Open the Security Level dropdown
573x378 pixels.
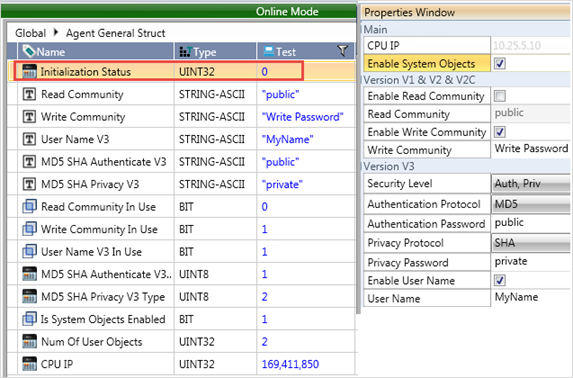click(x=531, y=184)
